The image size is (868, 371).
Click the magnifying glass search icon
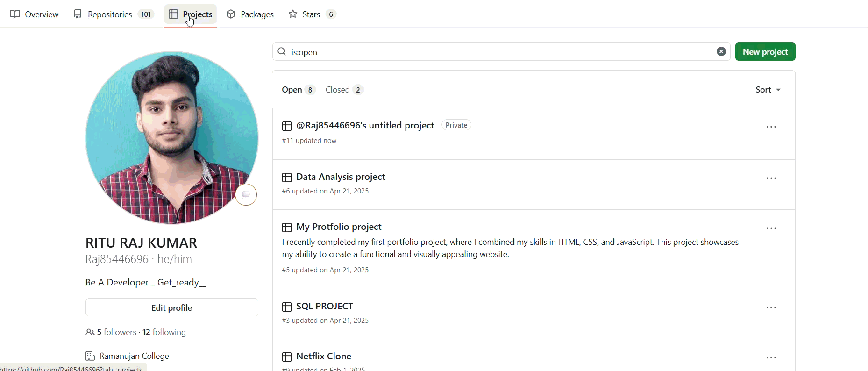(x=282, y=51)
